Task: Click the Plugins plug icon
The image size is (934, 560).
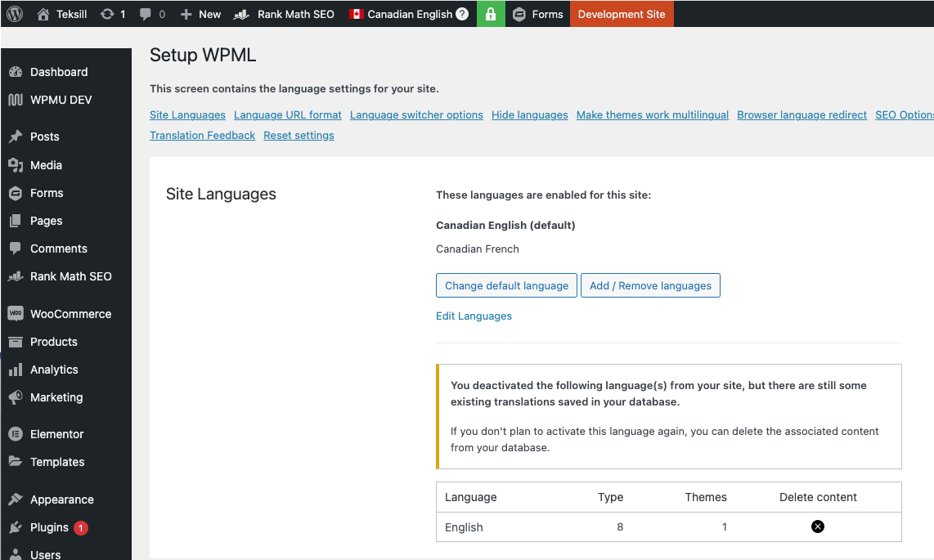Action: (16, 527)
